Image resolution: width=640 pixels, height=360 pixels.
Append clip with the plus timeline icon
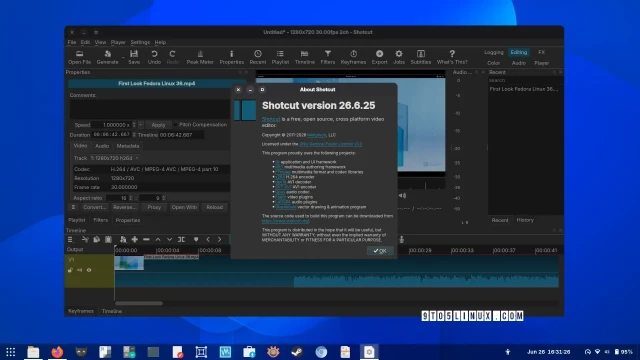tap(134, 240)
